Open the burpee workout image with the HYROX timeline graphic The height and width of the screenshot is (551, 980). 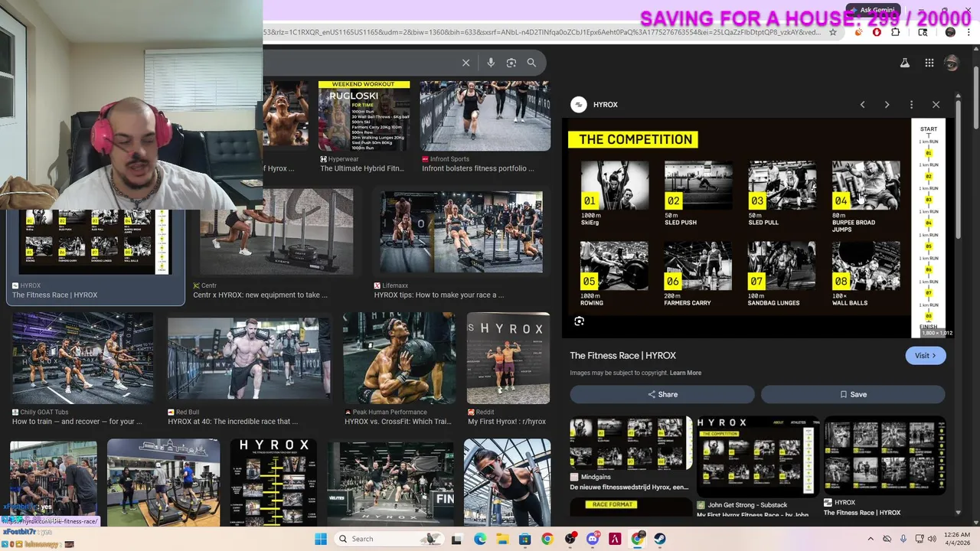tap(273, 482)
